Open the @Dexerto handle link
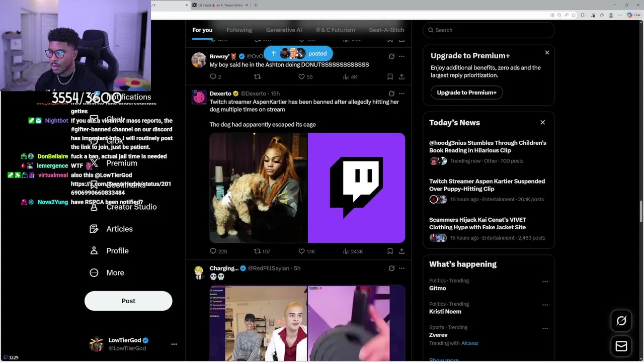Screen dimensions: 644x362 (x=253, y=94)
